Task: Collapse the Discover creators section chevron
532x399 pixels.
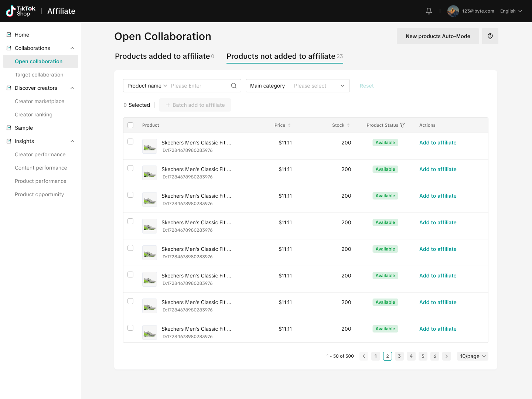Action: (x=72, y=88)
